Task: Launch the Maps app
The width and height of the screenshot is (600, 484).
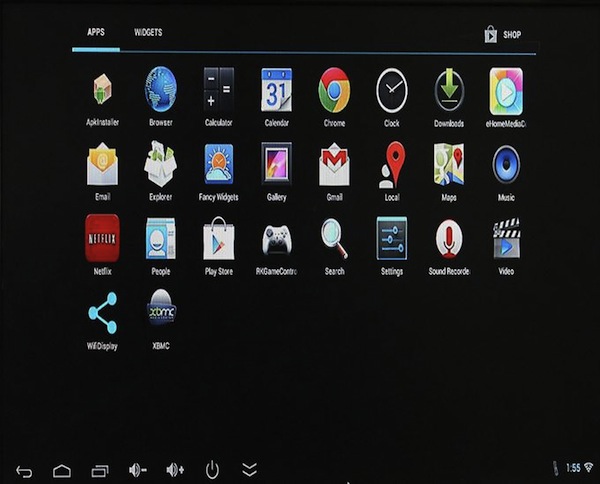Action: point(449,165)
